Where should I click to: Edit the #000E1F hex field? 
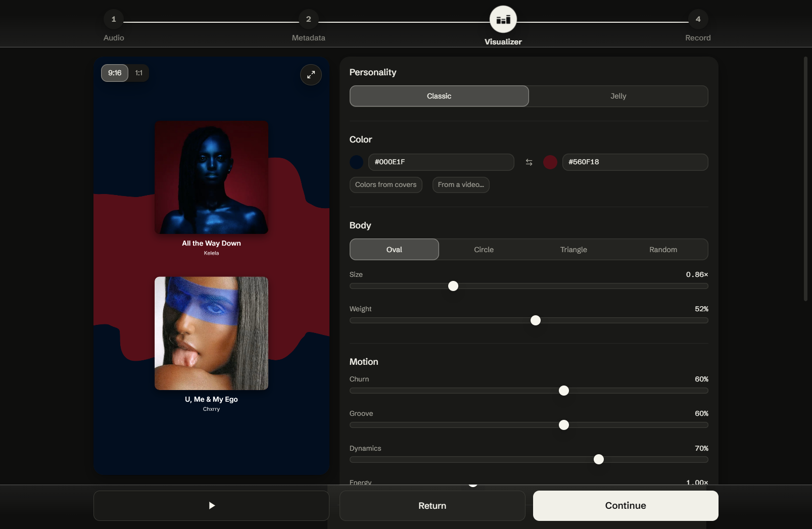click(441, 162)
